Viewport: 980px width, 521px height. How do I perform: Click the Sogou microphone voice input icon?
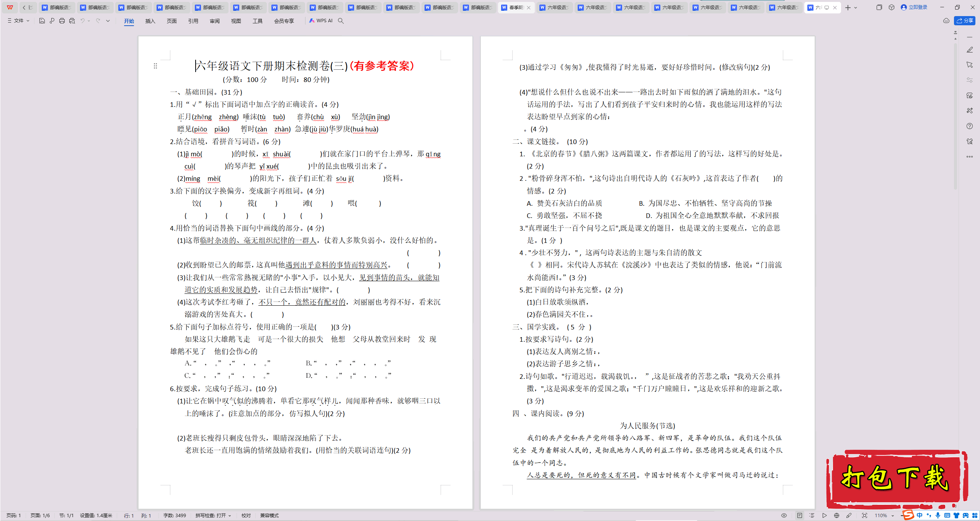[x=938, y=516]
